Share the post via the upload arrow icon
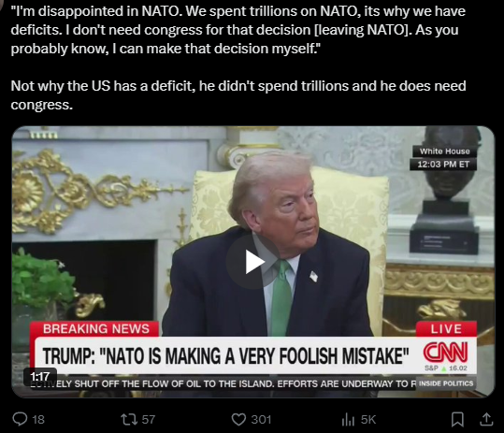504x433 pixels. (486, 420)
